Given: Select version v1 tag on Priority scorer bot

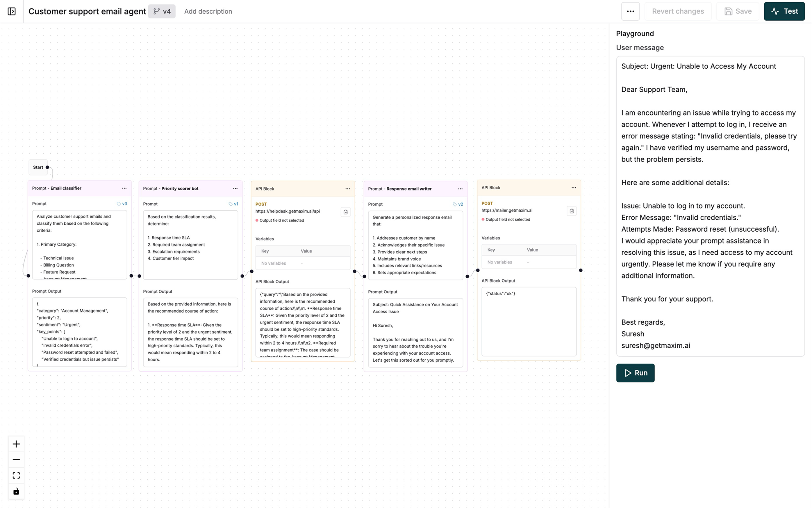Looking at the screenshot, I should point(234,204).
